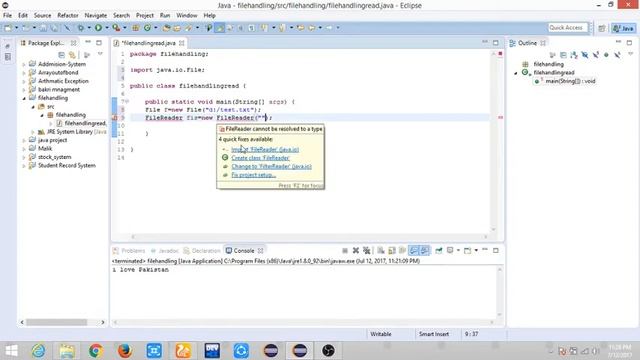This screenshot has height=360, width=640.
Task: Open the Outline view menu arrow
Action: coord(630,54)
